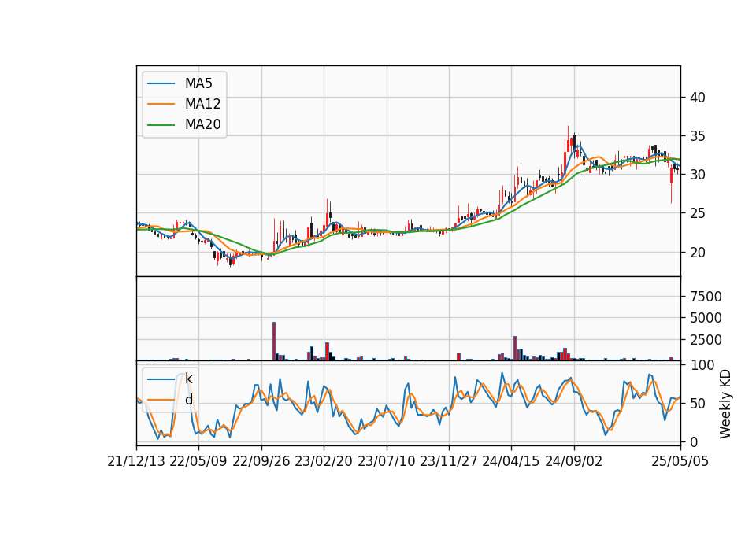Click the volume axis value 7500
Viewport: 756px width, 543px height.
[x=706, y=297]
